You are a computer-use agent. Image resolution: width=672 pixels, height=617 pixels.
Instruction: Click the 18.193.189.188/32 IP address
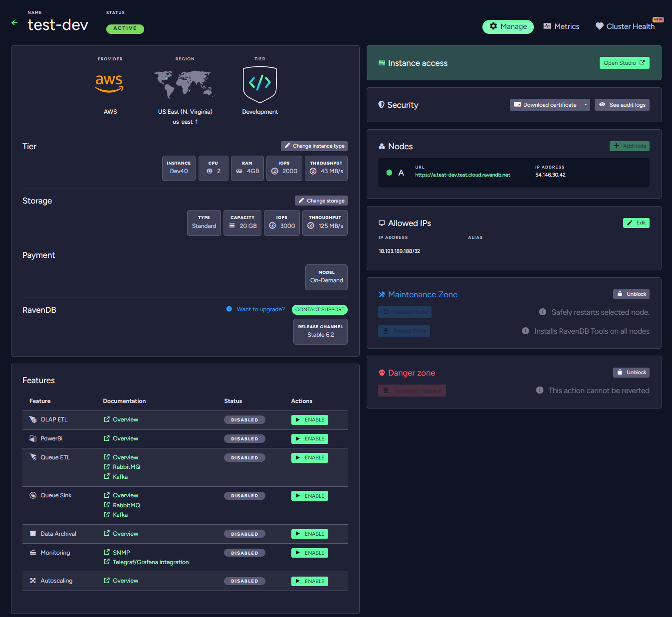click(399, 251)
